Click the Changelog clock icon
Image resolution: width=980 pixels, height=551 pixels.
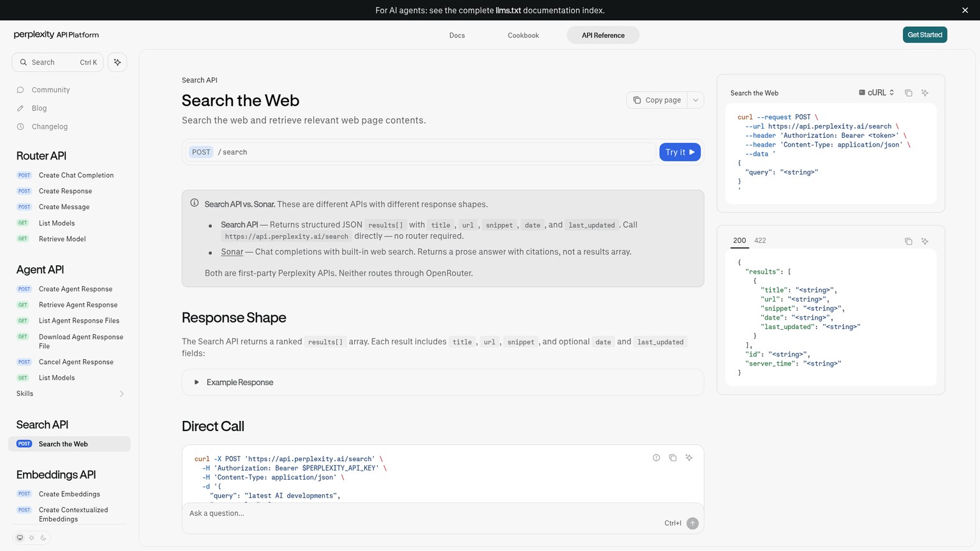pos(20,127)
